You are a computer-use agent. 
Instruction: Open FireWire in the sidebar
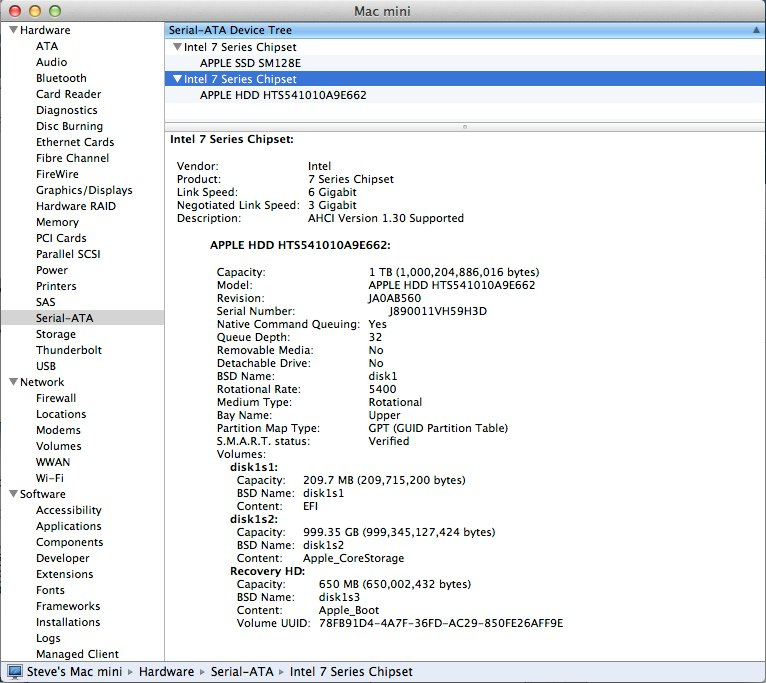(x=57, y=174)
